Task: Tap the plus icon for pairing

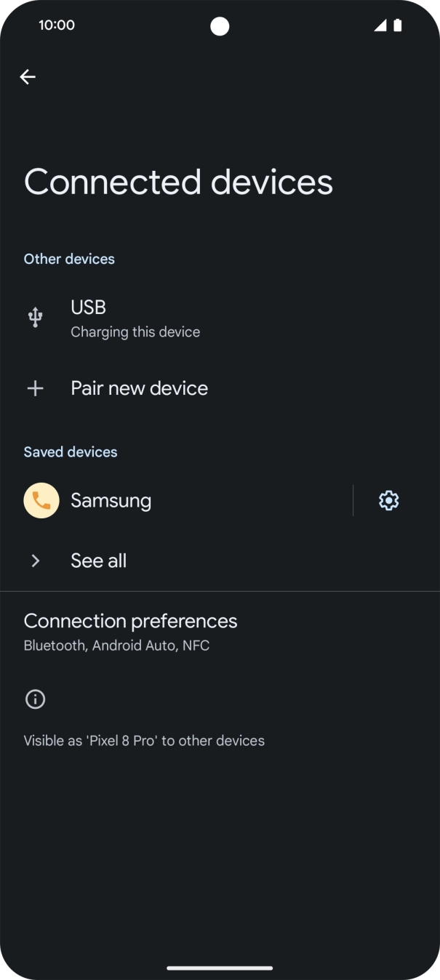Action: tap(35, 388)
